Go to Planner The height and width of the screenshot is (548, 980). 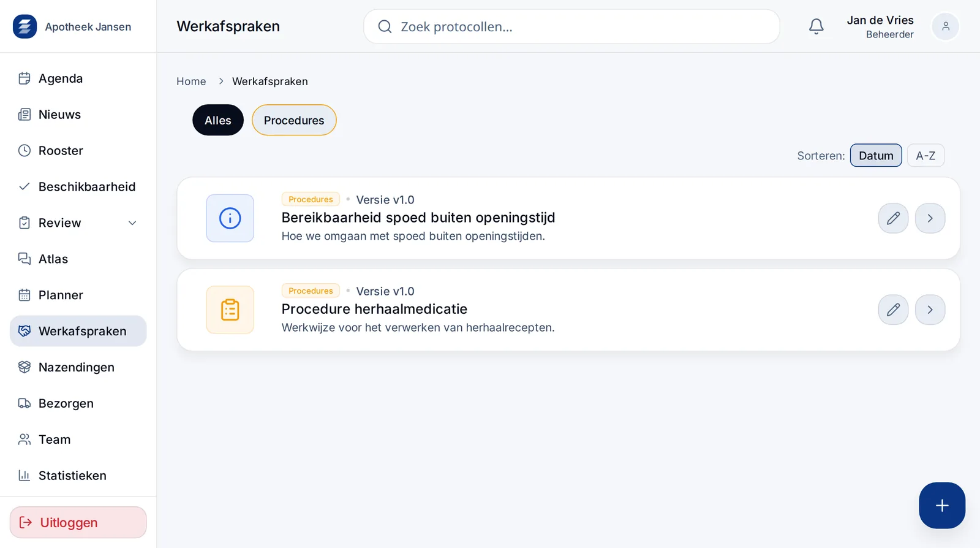coord(78,295)
